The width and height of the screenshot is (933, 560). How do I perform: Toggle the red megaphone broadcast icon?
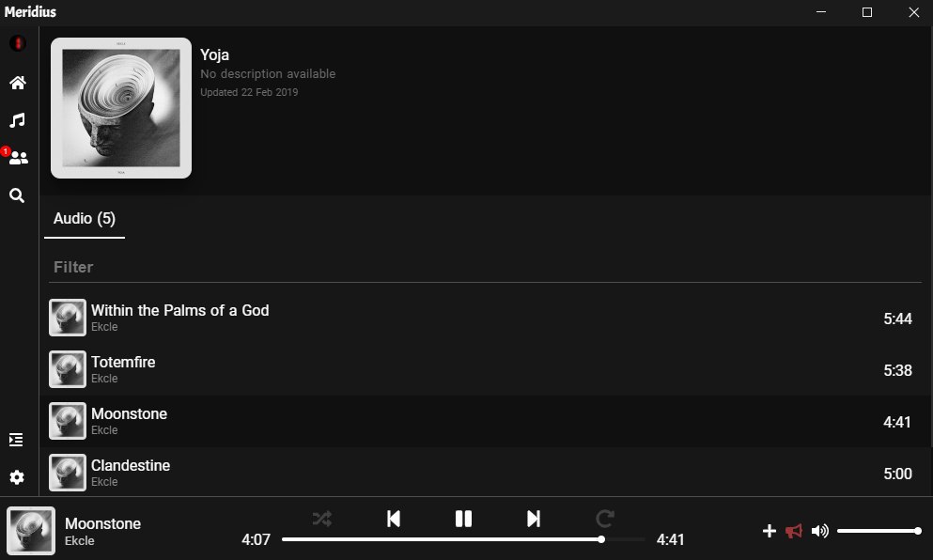pyautogui.click(x=794, y=531)
